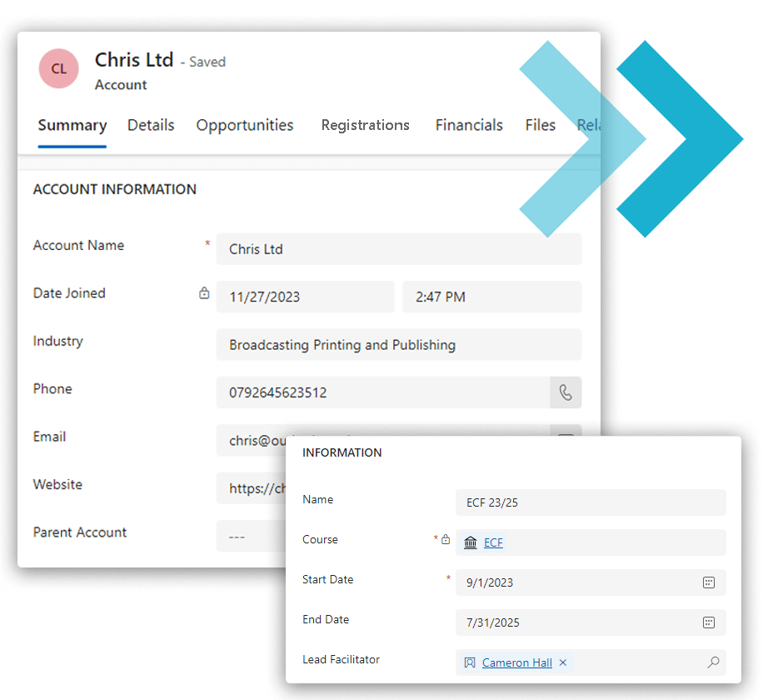Click the Lead Facilitator search magnifier icon
The width and height of the screenshot is (773, 700).
click(x=713, y=662)
